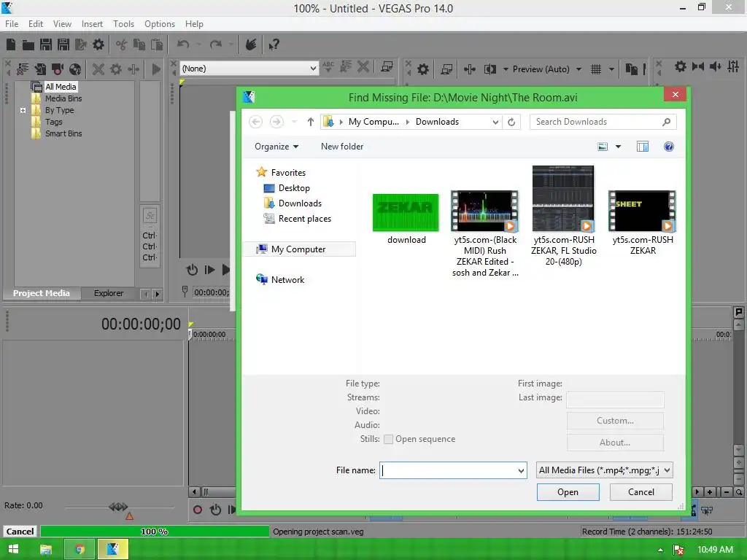Click in the File name input field

(x=448, y=470)
